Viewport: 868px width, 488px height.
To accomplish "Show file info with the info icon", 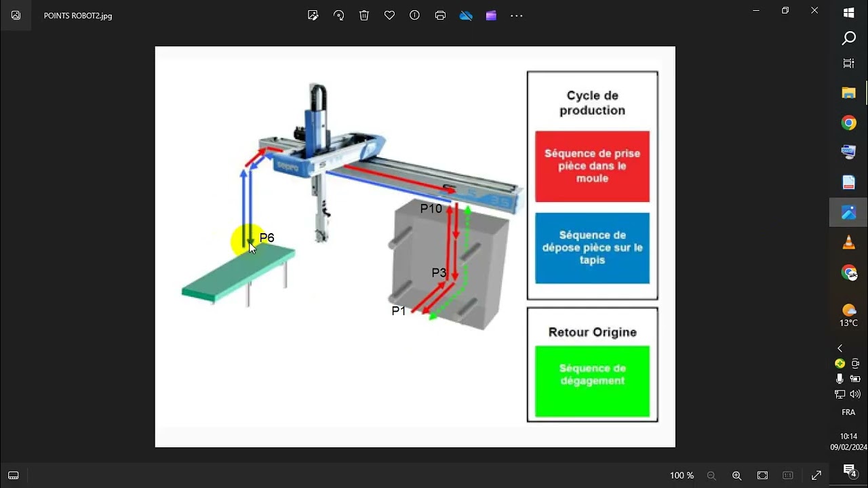I will [x=414, y=15].
